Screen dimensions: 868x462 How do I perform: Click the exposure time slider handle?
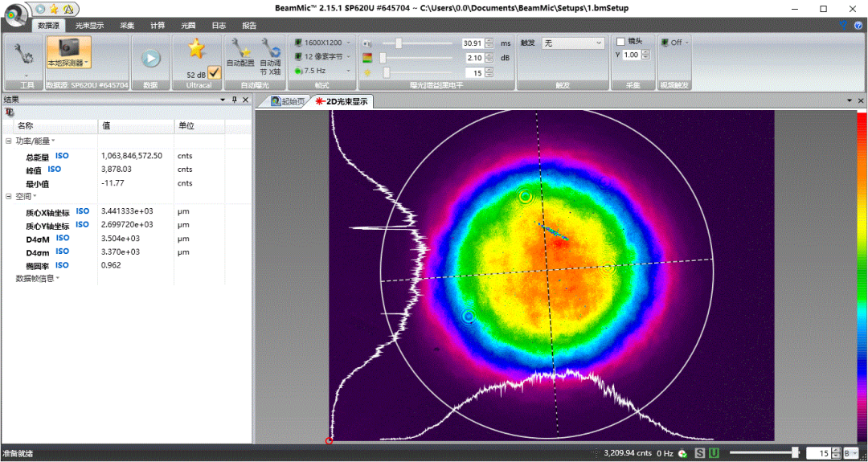click(x=398, y=43)
